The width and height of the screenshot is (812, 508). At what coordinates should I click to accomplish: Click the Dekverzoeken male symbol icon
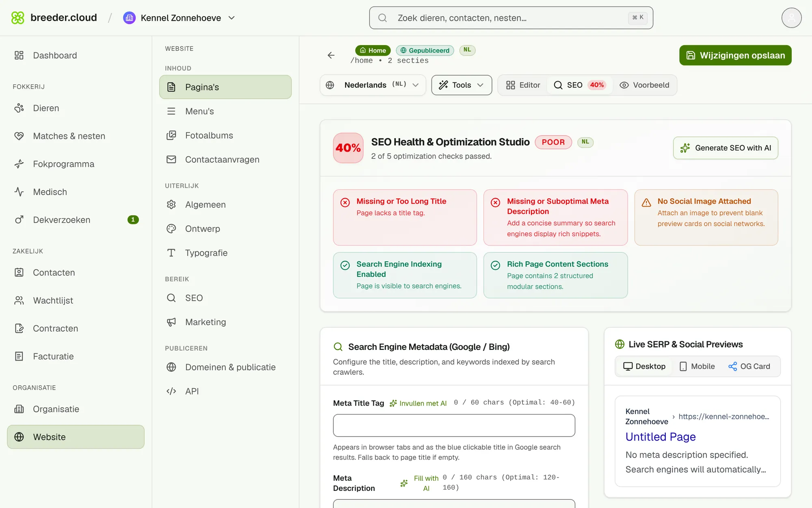[19, 220]
